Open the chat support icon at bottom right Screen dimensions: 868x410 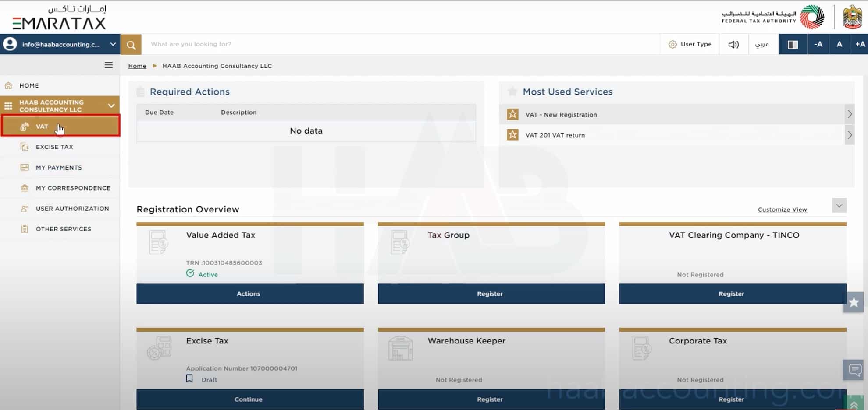853,370
